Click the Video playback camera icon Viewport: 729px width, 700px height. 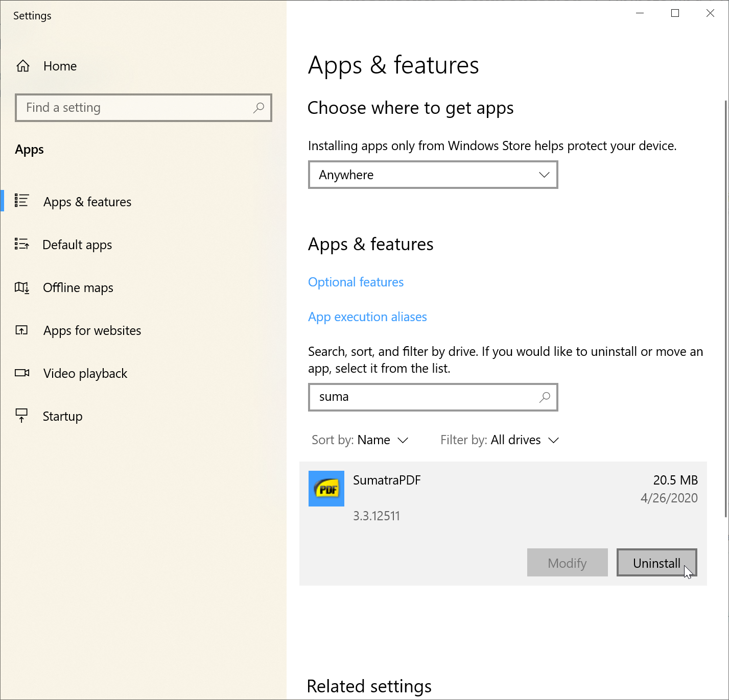pos(21,373)
